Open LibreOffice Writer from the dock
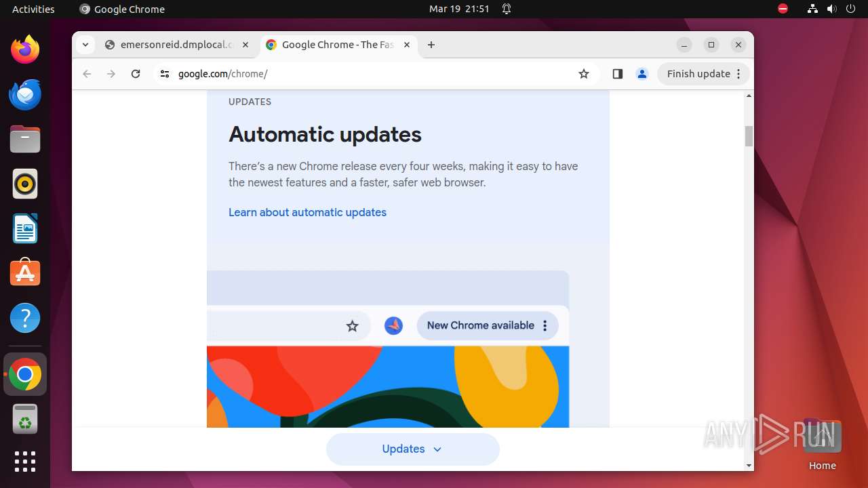868x488 pixels. (25, 228)
